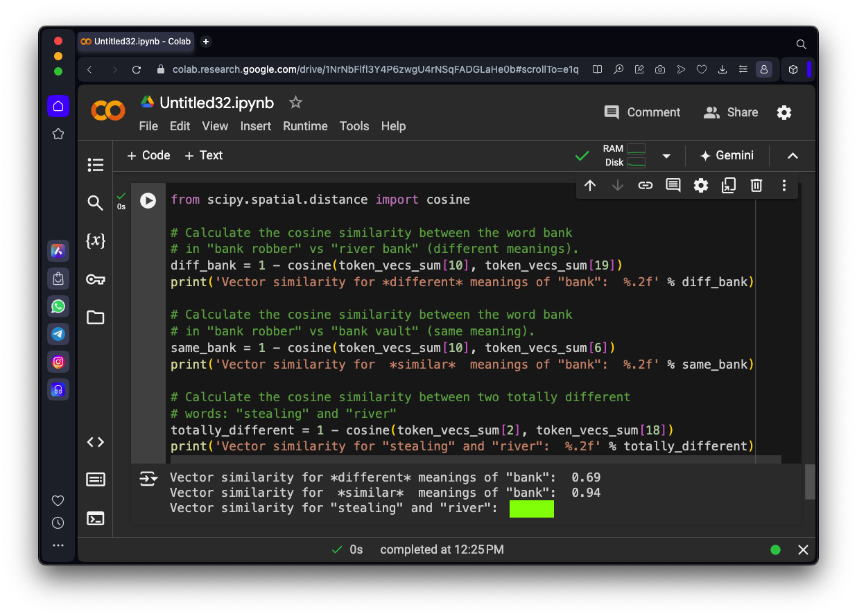
Task: Open the terminal icon in sidebar
Action: click(96, 518)
